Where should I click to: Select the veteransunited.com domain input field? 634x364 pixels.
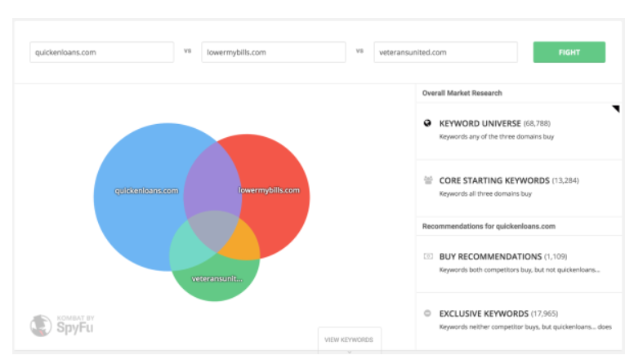[x=445, y=52]
